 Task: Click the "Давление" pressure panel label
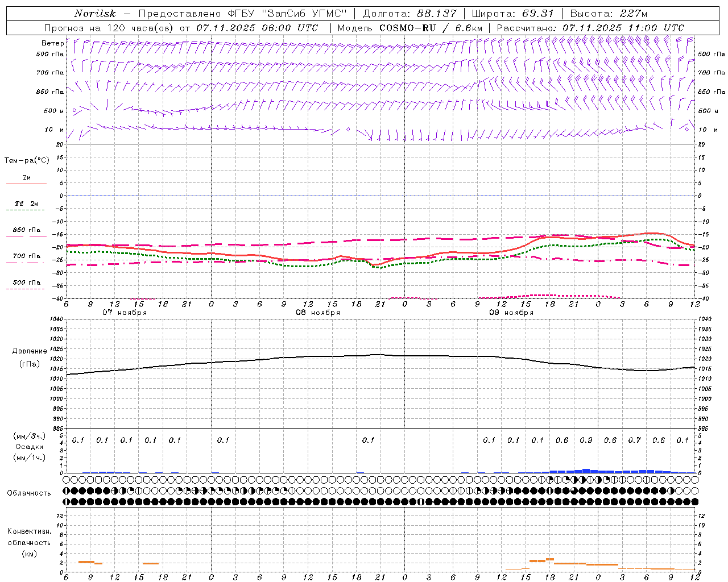[30, 351]
